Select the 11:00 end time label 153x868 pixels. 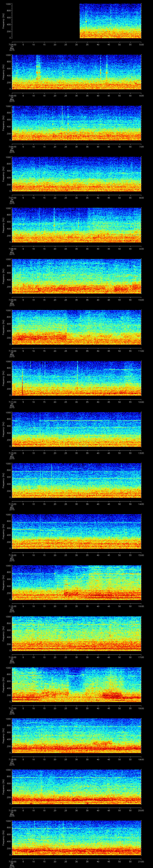[141, 351]
